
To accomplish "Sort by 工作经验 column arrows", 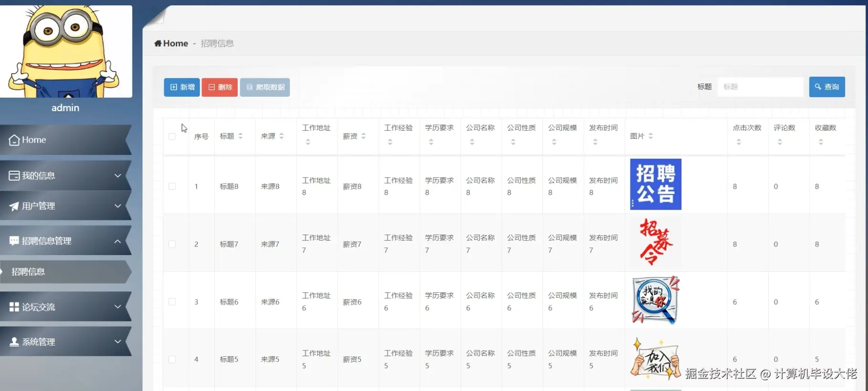I will 390,142.
